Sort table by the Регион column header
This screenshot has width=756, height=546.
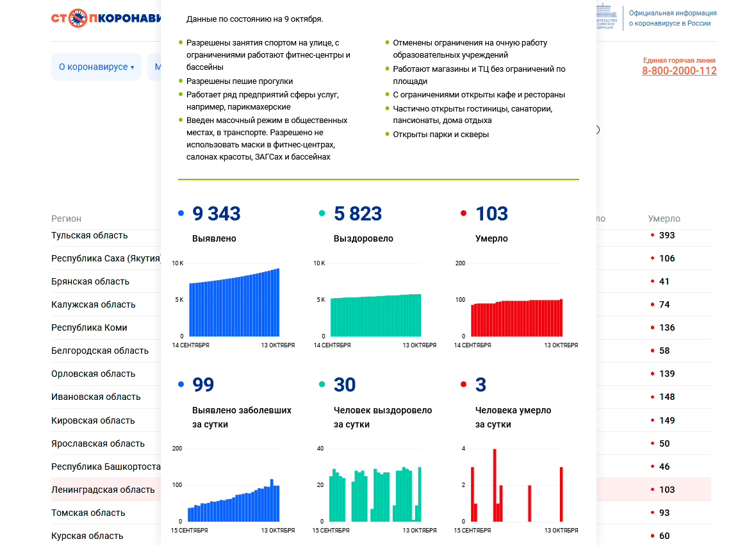point(67,219)
